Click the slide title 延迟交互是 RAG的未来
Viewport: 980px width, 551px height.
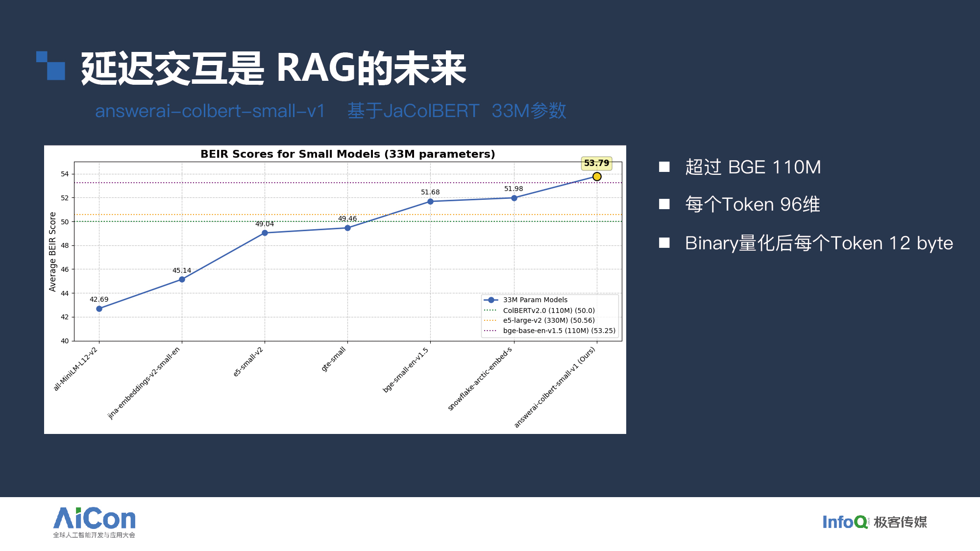(273, 69)
